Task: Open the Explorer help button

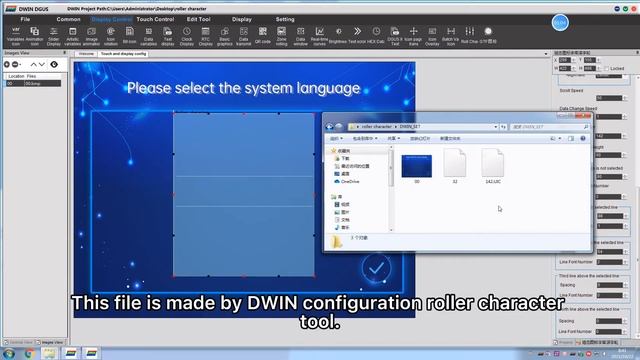Action: pyautogui.click(x=583, y=139)
